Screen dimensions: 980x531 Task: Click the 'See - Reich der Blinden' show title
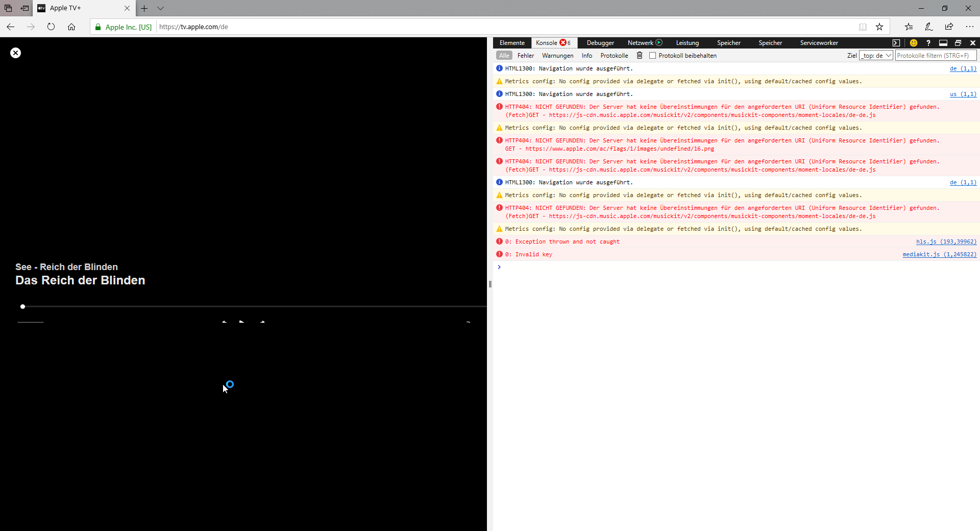click(x=66, y=267)
